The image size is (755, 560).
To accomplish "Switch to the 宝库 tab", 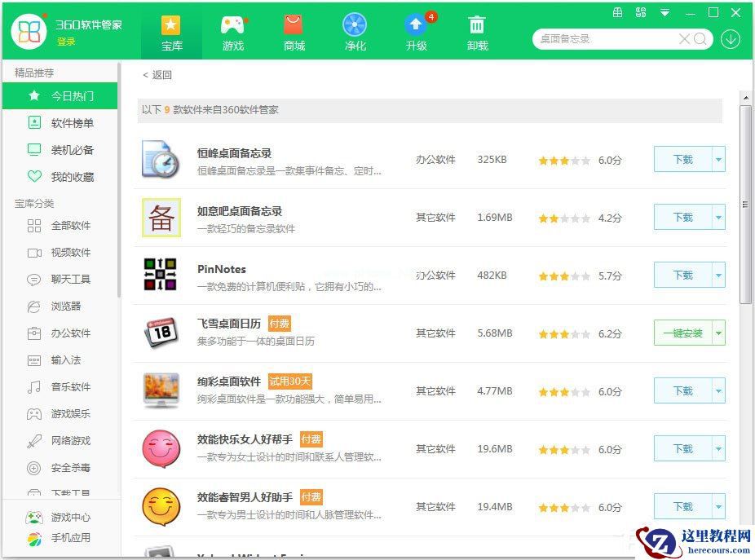I will [171, 33].
